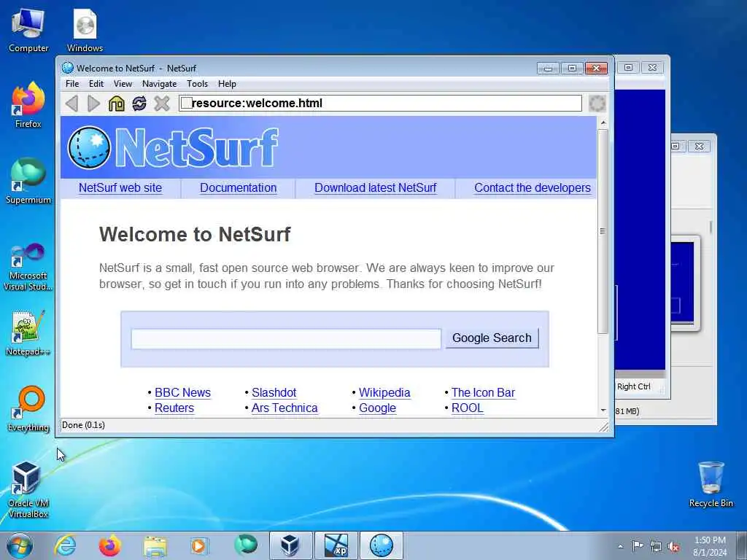Visit the Google link
Viewport: 747px width, 560px height.
(377, 408)
